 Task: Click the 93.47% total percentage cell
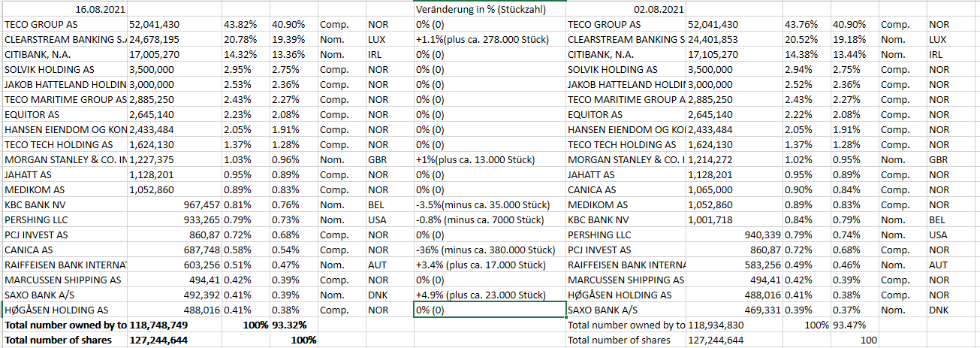coord(845,325)
